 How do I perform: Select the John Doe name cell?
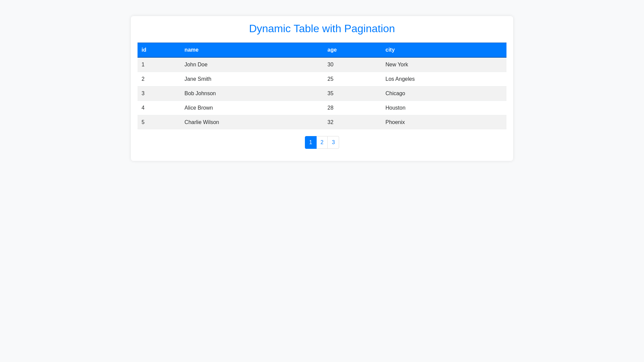click(x=252, y=65)
